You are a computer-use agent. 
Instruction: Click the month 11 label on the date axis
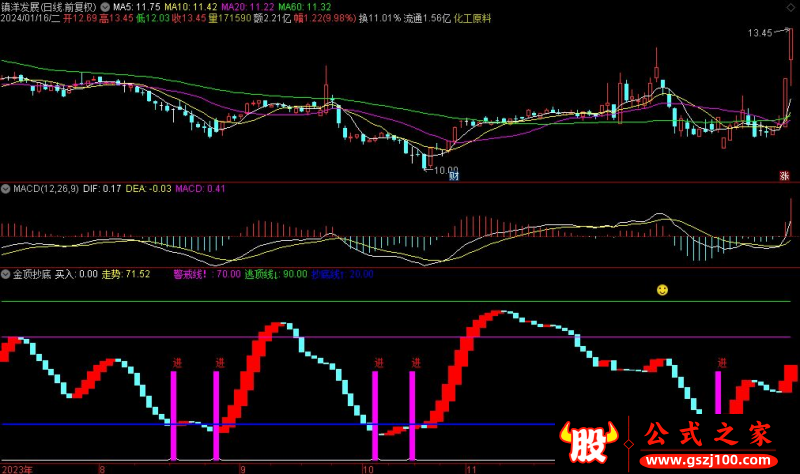471,469
